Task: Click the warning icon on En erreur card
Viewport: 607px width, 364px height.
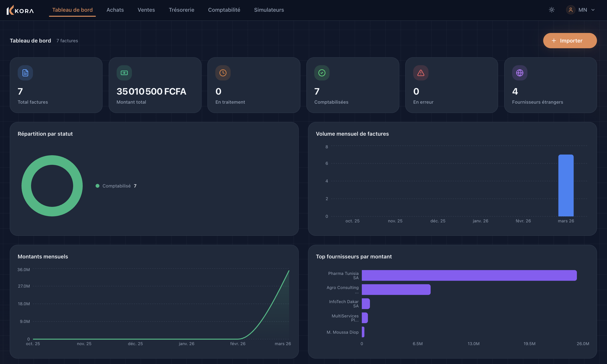Action: click(x=421, y=73)
